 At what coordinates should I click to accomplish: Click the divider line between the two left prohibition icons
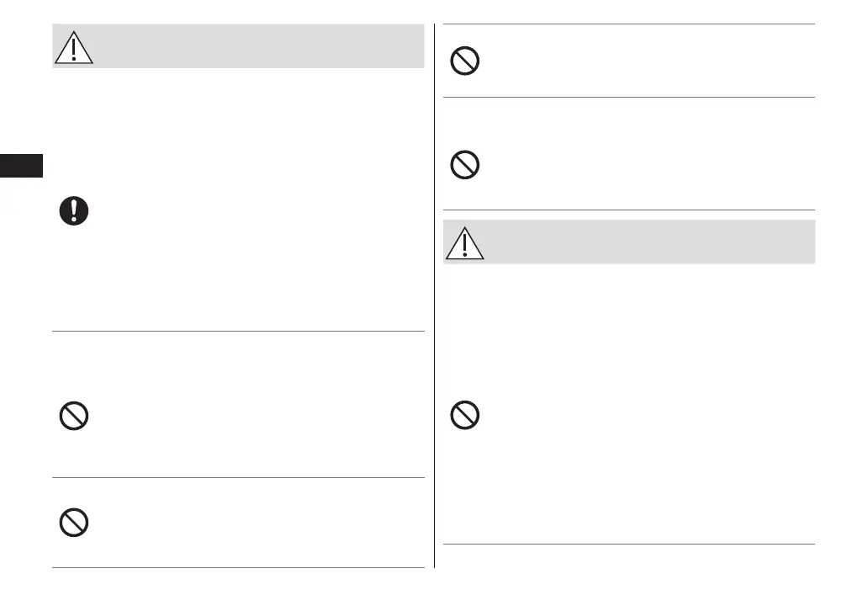238,478
